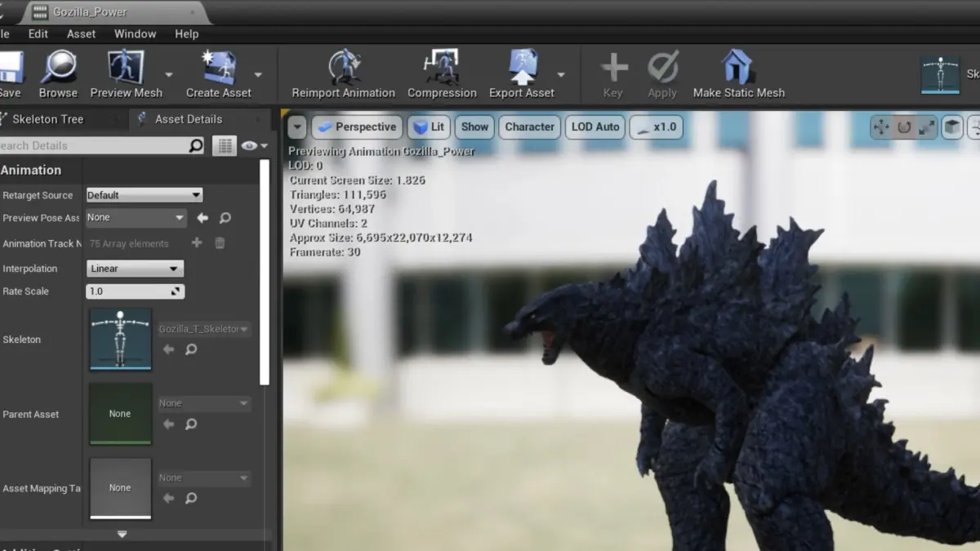Click the x1.0 playback speed button
Screen dimensions: 980x551
tap(656, 127)
